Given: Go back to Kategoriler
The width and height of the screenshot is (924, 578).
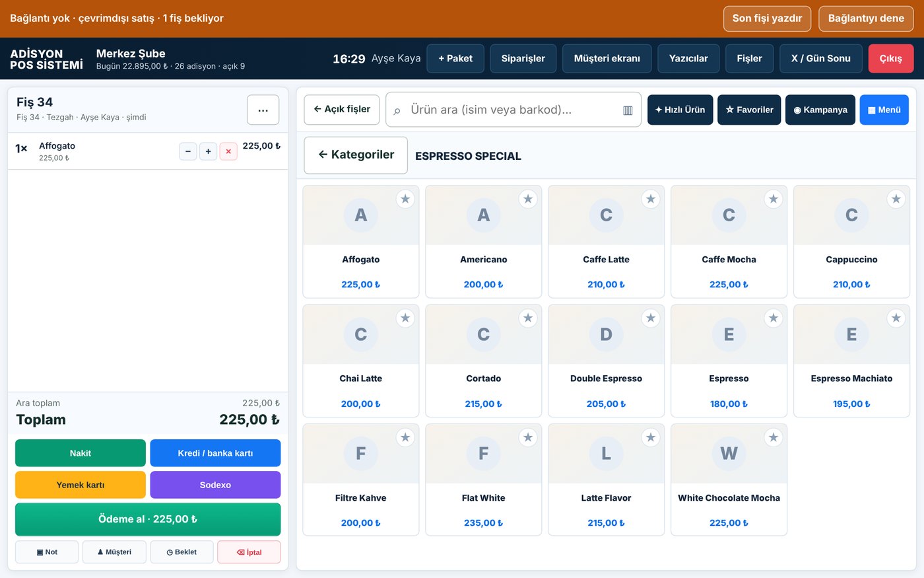Looking at the screenshot, I should point(356,155).
